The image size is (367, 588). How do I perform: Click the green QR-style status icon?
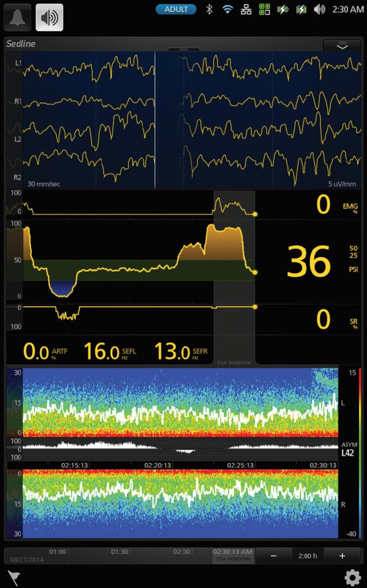click(264, 9)
